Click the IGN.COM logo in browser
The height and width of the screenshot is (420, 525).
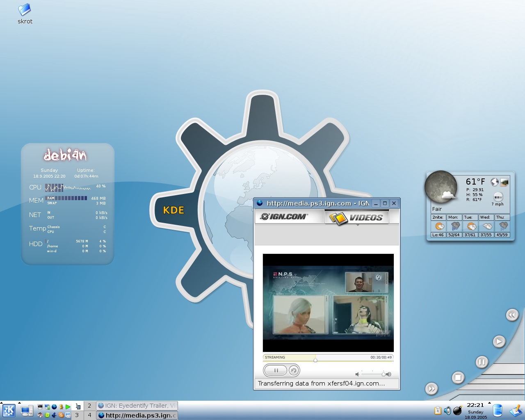coord(284,217)
